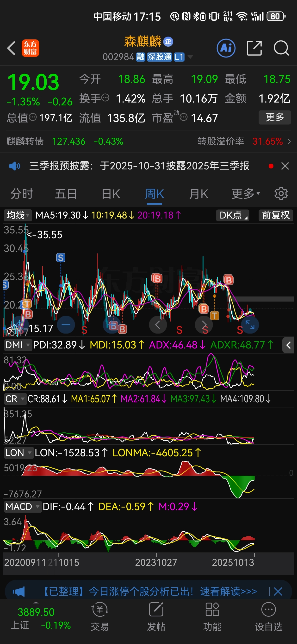Open DK点 options dropdown
The width and height of the screenshot is (297, 644).
click(233, 215)
